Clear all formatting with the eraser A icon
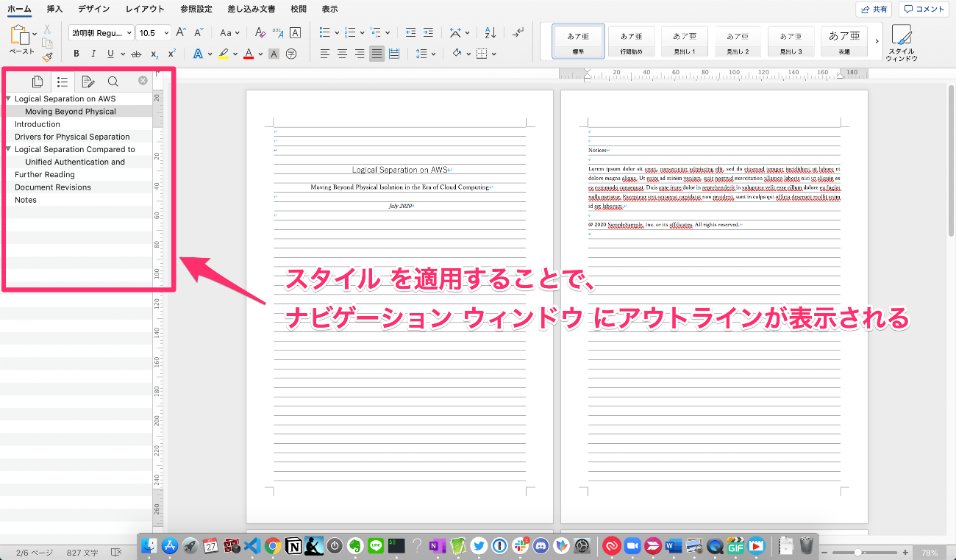956x560 pixels. click(259, 32)
